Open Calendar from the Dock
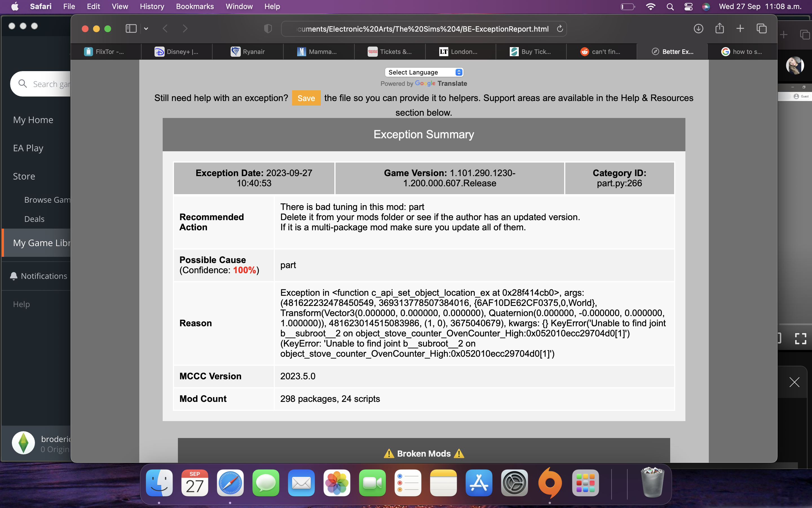 [x=195, y=483]
